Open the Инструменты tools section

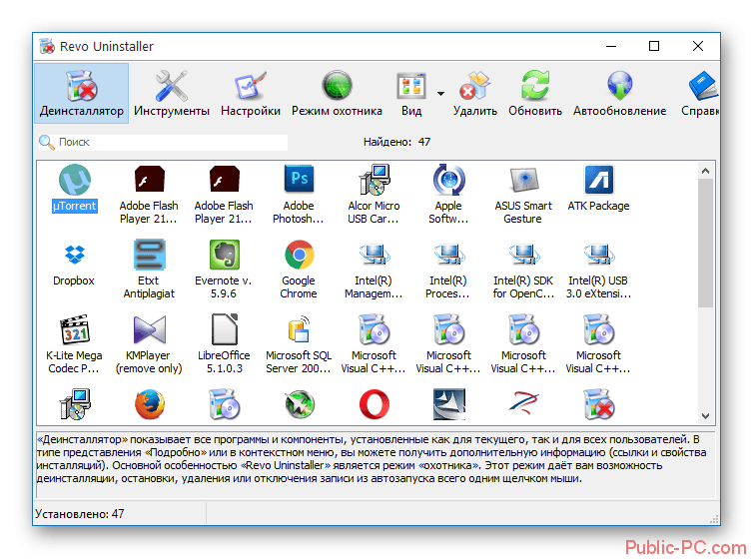(x=172, y=94)
